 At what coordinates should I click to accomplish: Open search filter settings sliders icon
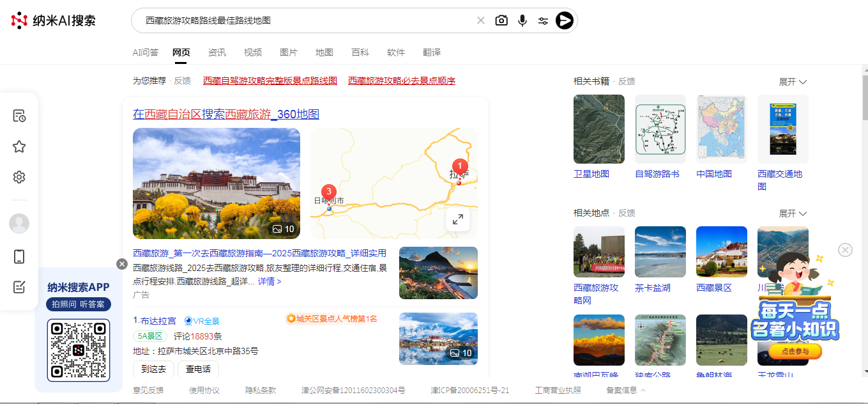544,20
